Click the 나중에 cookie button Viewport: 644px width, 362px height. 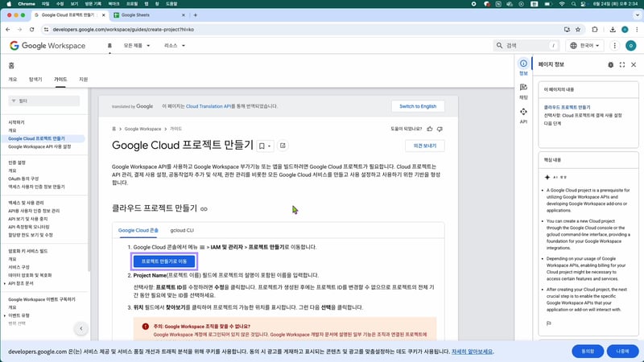pyautogui.click(x=622, y=352)
